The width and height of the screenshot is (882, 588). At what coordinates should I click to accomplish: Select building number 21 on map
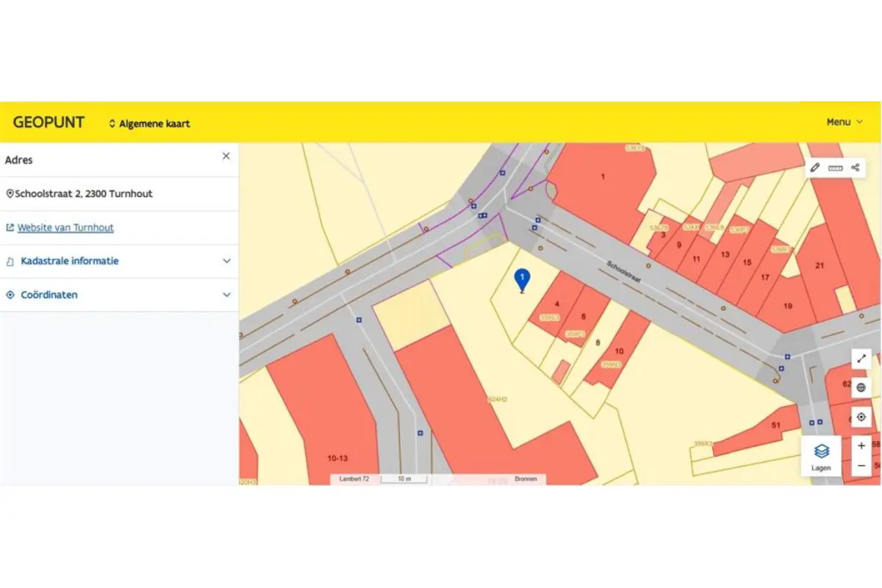[x=820, y=265]
